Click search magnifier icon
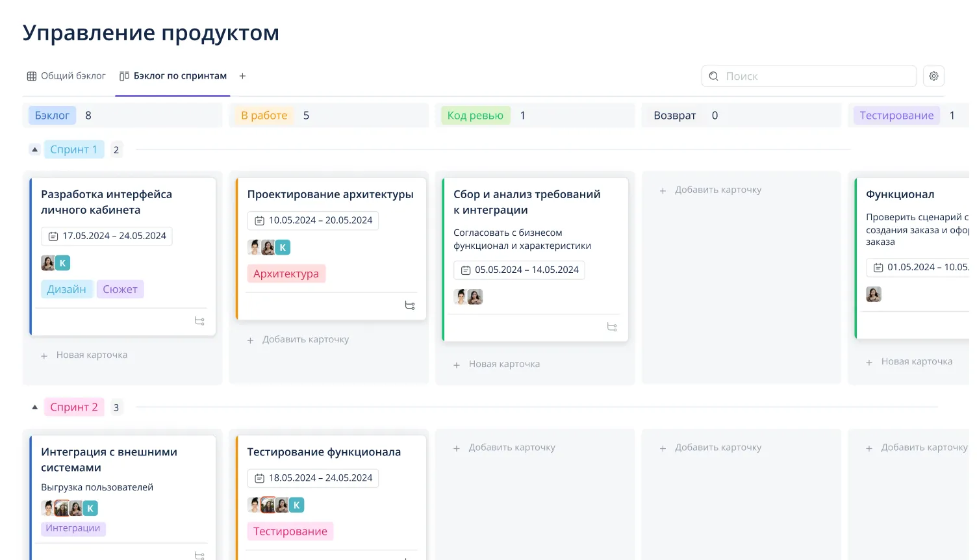The width and height of the screenshot is (977, 560). (713, 76)
